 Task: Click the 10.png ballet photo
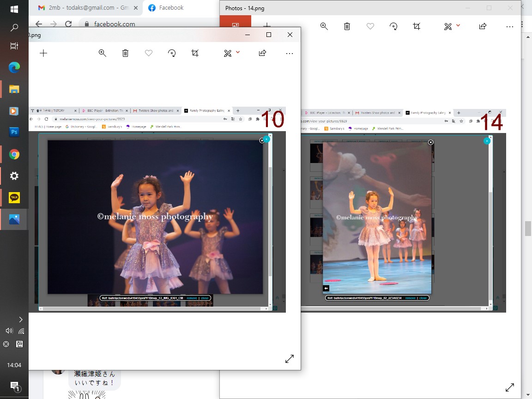155,217
